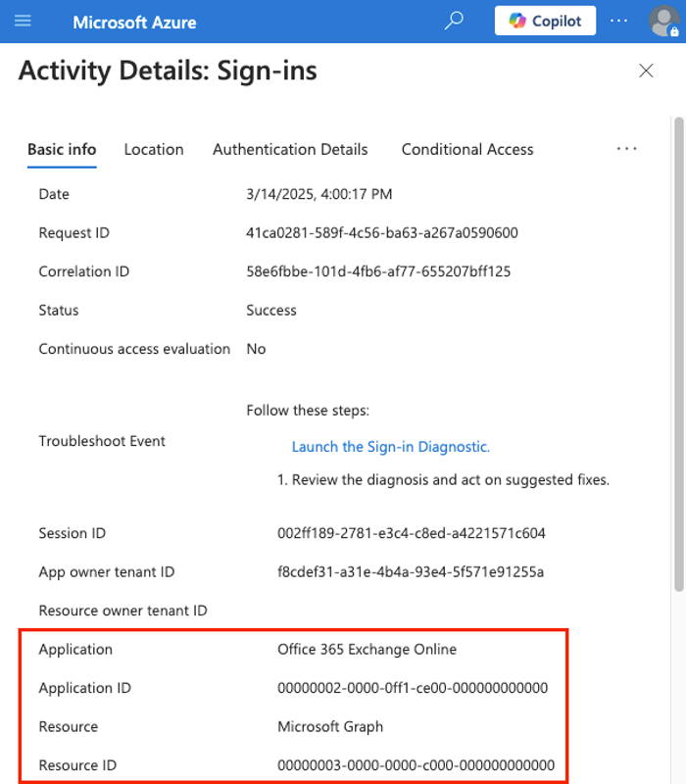The image size is (686, 784).
Task: Open the Azure portal hamburger menu
Action: (x=24, y=21)
